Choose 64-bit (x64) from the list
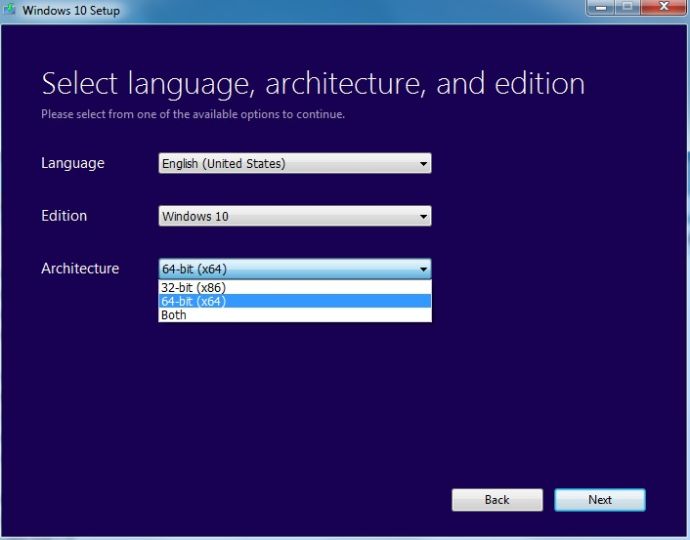This screenshot has width=690, height=540. 295,301
